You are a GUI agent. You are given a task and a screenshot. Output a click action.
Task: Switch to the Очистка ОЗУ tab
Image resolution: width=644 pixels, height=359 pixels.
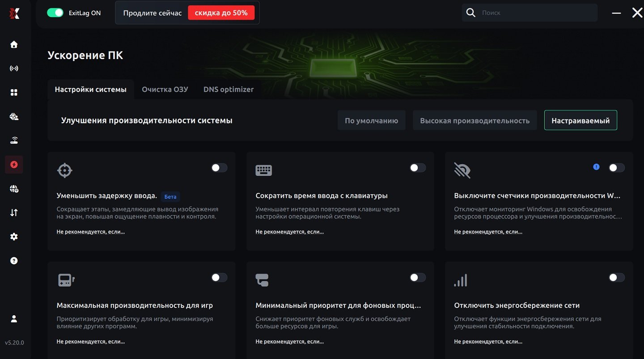(165, 90)
